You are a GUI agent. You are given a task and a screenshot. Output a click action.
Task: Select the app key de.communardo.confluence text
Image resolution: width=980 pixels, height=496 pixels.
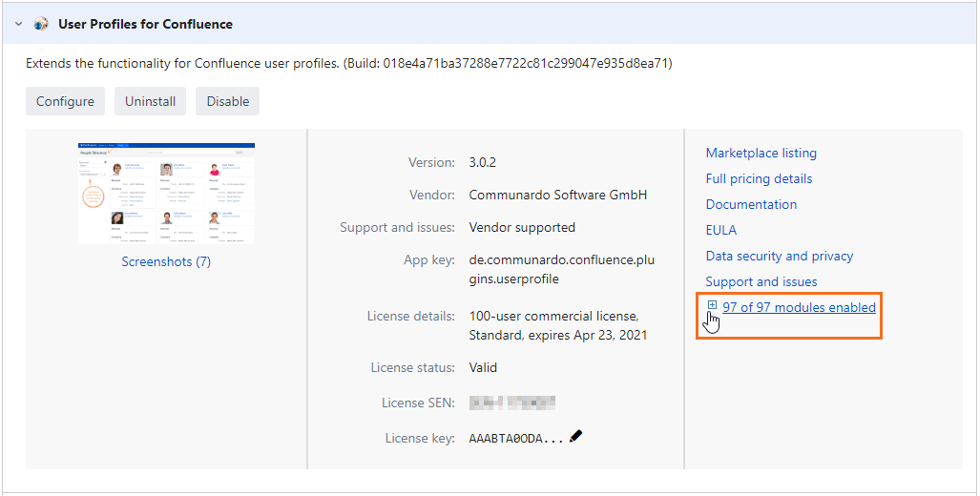tap(561, 269)
